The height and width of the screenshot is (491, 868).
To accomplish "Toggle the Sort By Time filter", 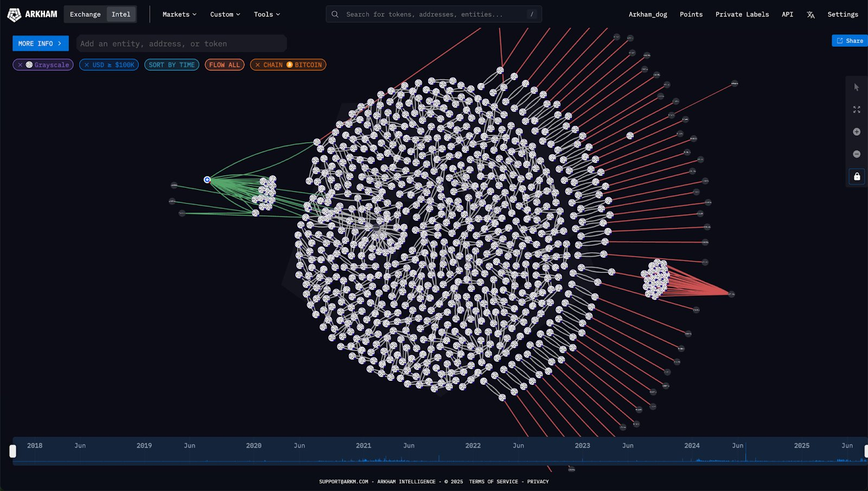I will coord(171,65).
